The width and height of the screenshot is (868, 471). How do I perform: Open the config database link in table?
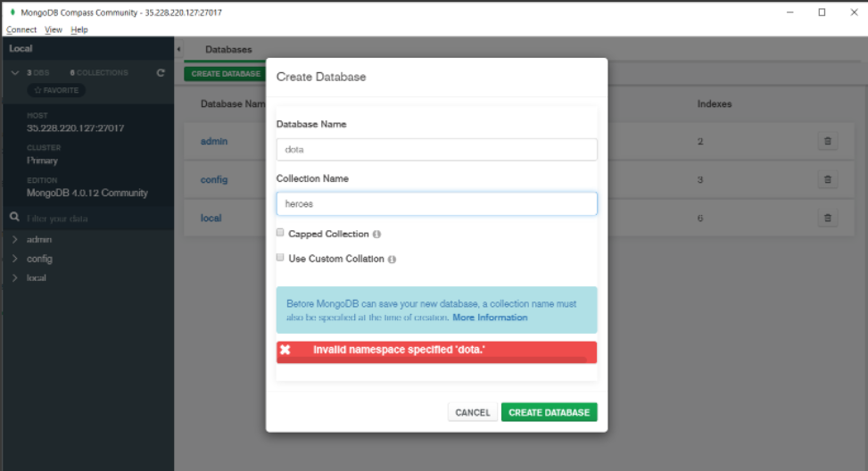[214, 179]
